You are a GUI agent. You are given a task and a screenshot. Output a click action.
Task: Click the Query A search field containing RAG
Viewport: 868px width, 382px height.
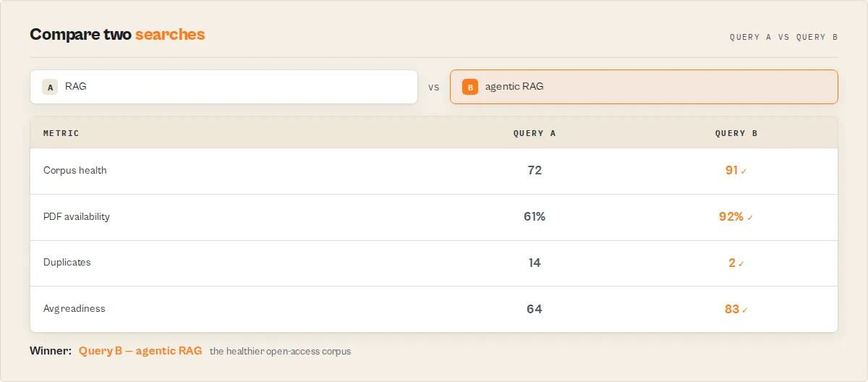click(224, 87)
